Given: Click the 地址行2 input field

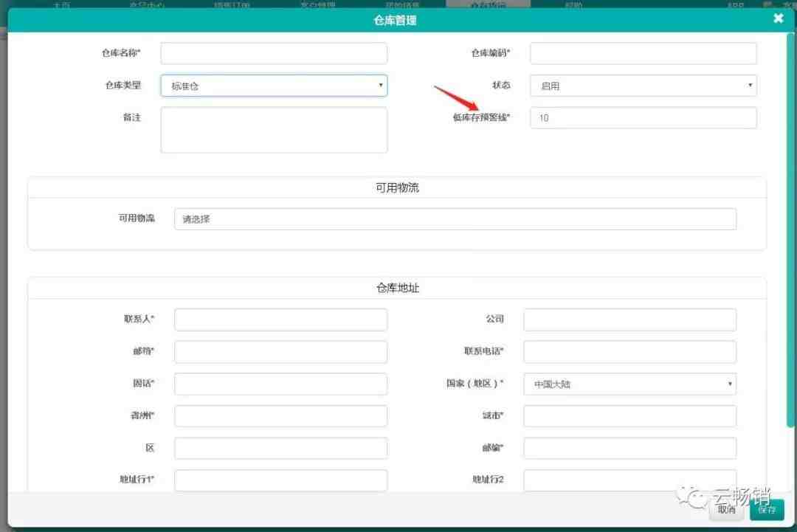Looking at the screenshot, I should coord(629,480).
